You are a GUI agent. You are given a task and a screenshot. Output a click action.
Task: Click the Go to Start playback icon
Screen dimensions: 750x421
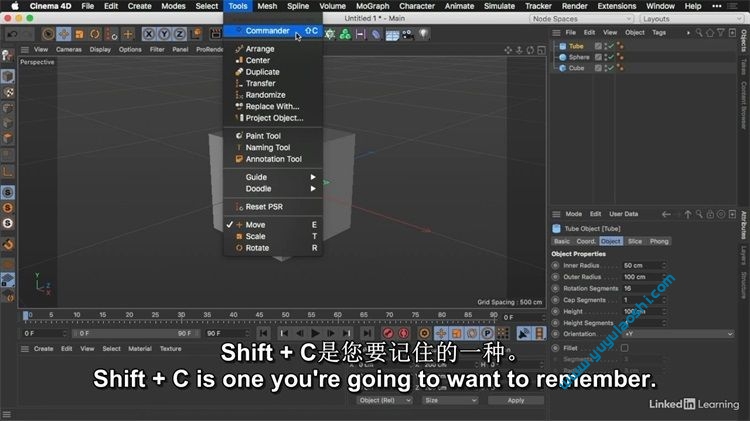pyautogui.click(x=264, y=333)
